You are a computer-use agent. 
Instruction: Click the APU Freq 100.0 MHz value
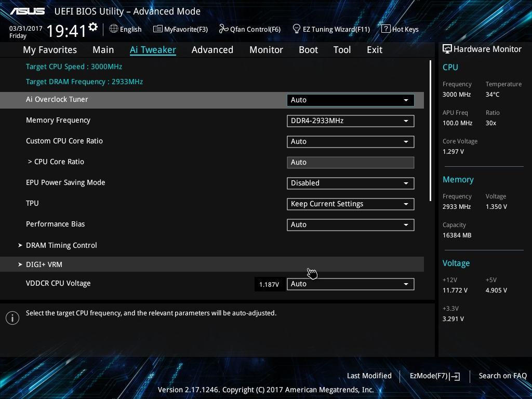457,123
